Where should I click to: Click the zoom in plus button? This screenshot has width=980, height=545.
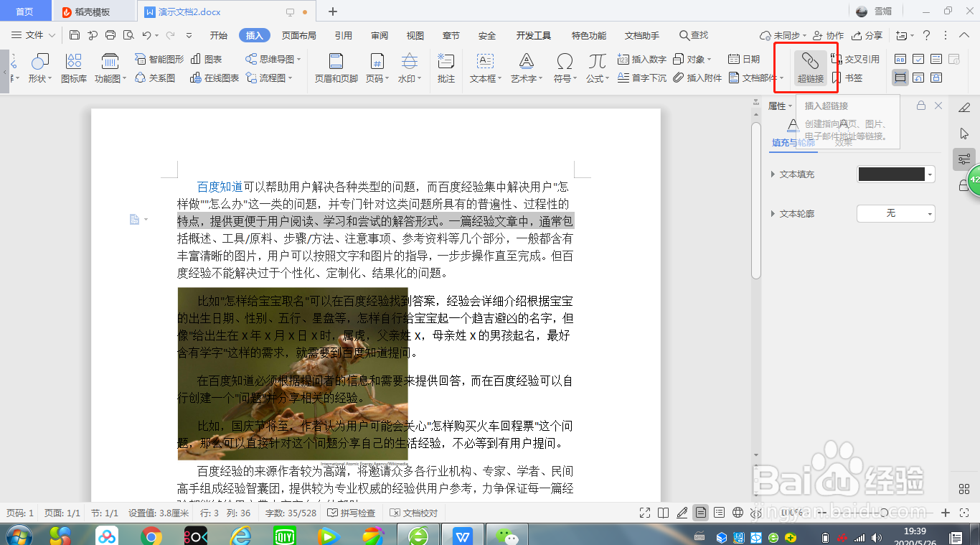click(946, 513)
